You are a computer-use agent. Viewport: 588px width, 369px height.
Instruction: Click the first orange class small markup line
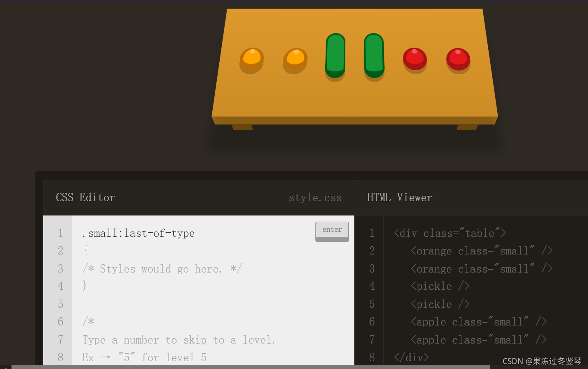pos(481,250)
